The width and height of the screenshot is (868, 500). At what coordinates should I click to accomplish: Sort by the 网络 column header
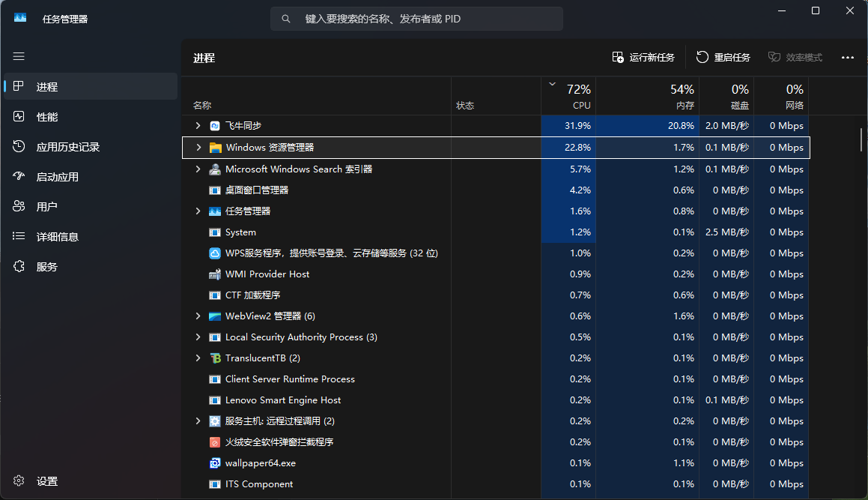782,97
